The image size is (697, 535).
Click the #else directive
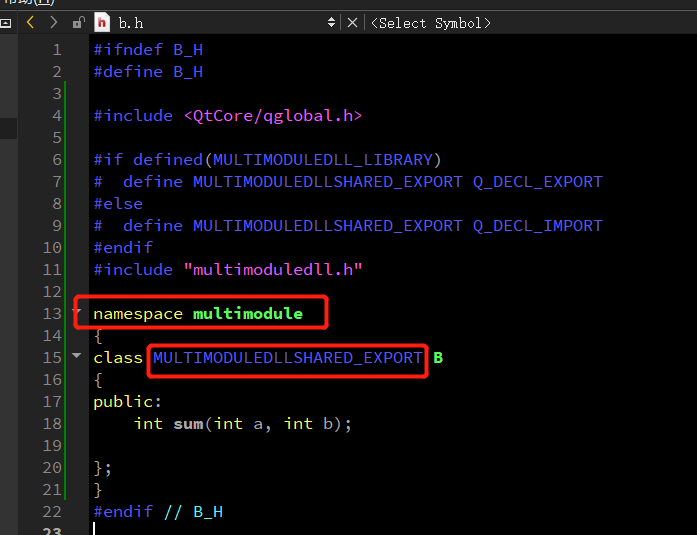118,204
